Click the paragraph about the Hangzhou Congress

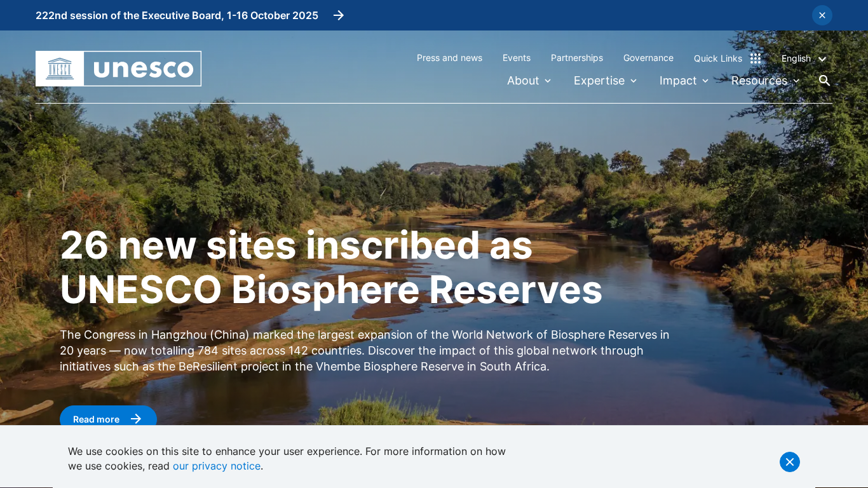click(x=365, y=351)
